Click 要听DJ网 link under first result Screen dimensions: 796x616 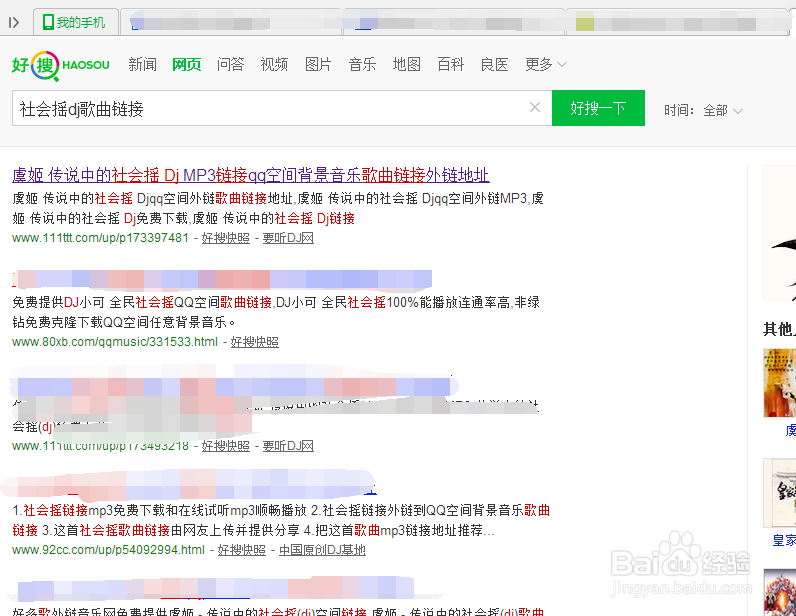[288, 238]
